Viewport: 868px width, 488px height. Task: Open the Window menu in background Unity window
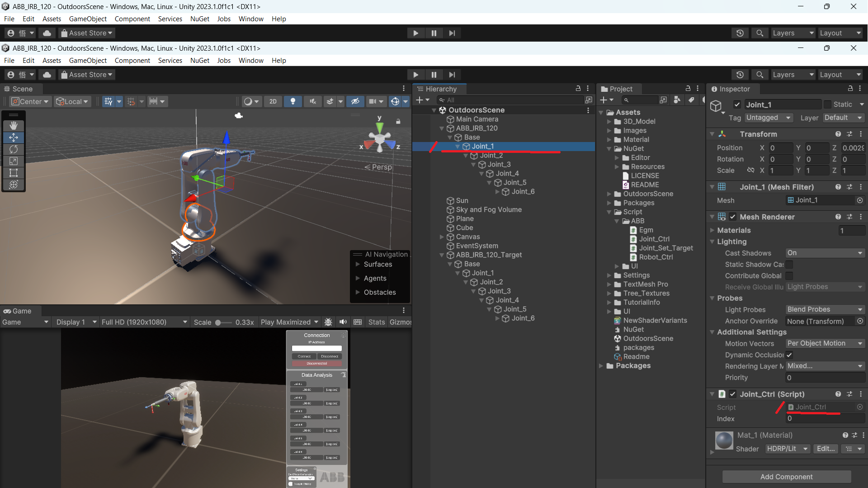251,19
